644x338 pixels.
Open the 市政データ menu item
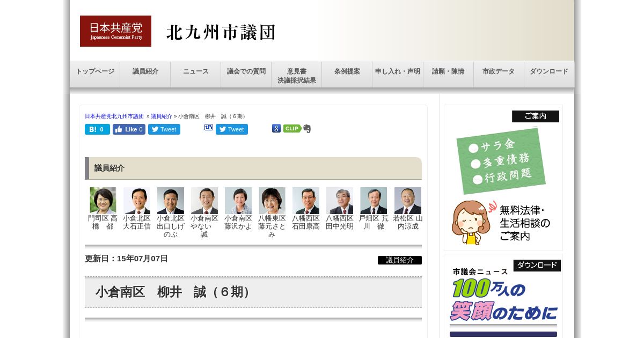click(499, 74)
